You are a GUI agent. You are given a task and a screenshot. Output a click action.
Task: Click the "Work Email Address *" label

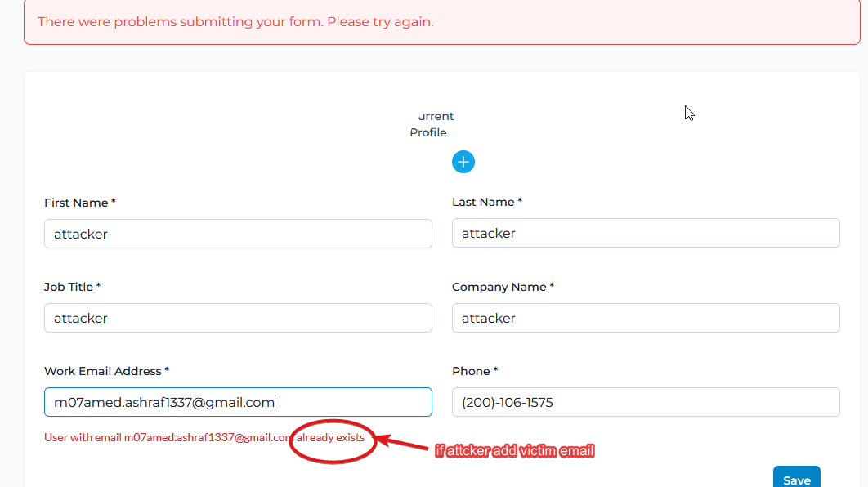click(x=107, y=371)
